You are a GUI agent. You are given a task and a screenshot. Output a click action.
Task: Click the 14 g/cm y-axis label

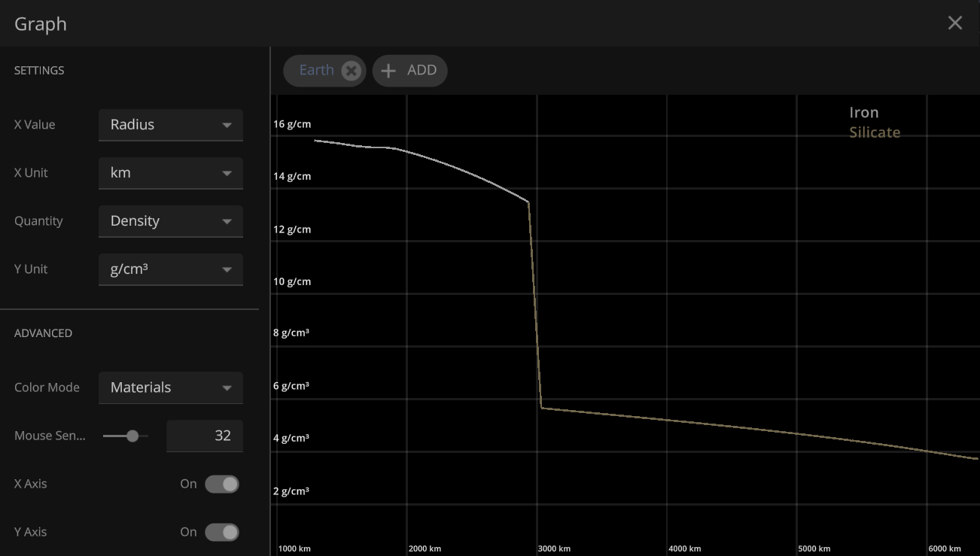pyautogui.click(x=292, y=177)
